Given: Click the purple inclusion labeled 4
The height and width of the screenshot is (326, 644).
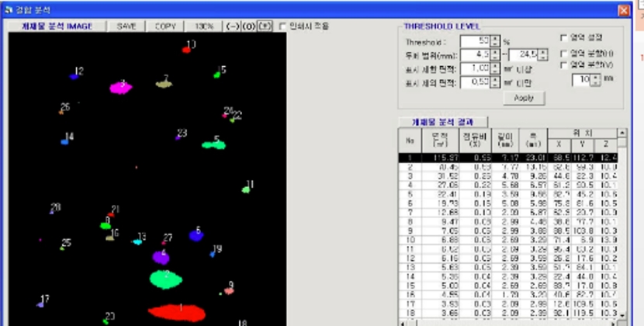Looking at the screenshot, I should [x=161, y=258].
